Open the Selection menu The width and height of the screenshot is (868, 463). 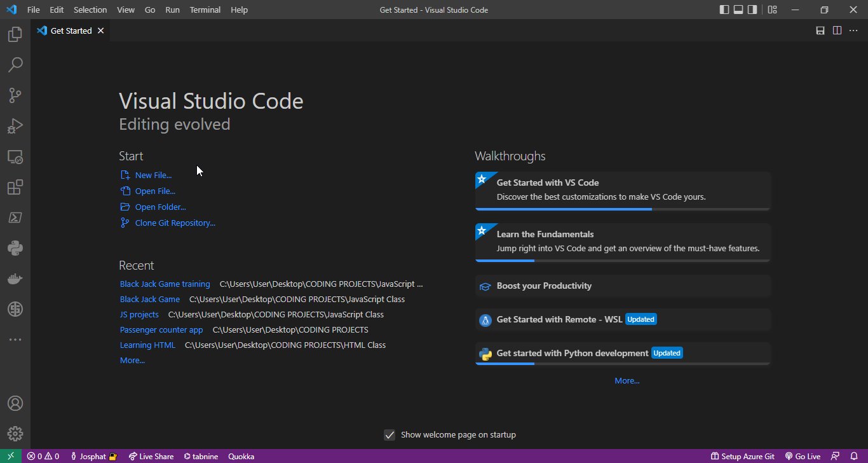coord(90,10)
